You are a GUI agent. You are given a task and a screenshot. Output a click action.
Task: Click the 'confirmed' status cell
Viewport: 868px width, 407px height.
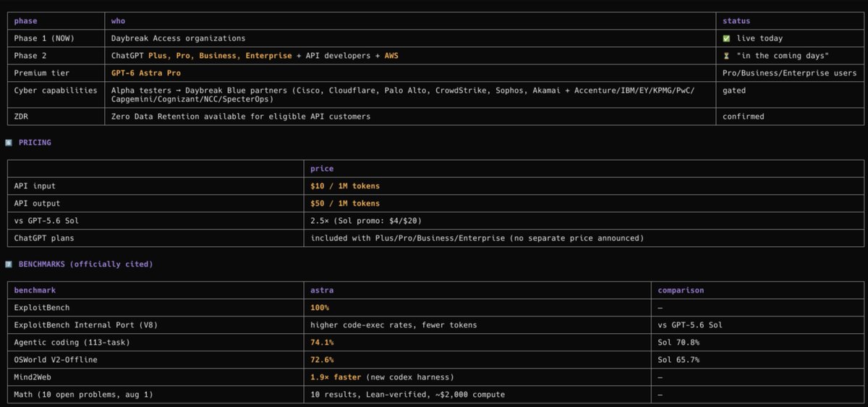tap(744, 117)
